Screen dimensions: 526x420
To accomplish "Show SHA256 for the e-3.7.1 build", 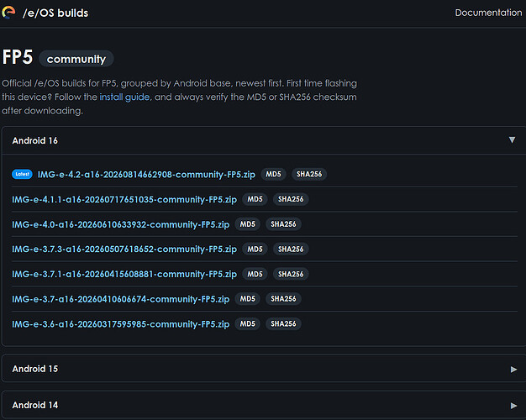I will pos(291,274).
